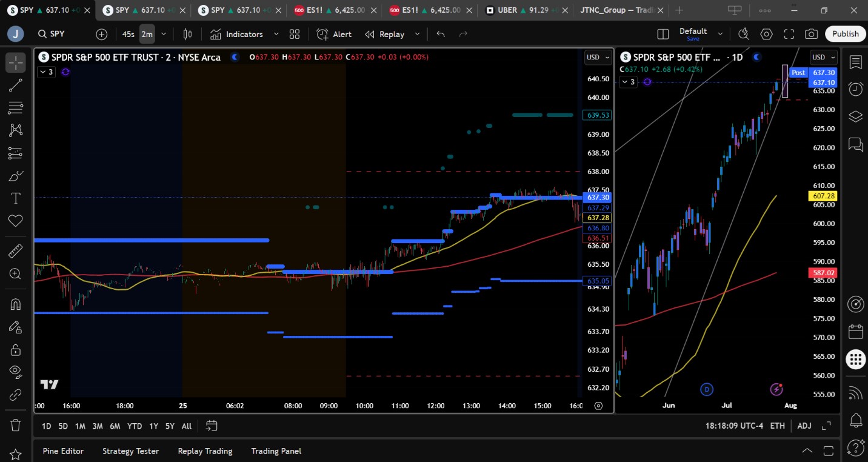Screen dimensions: 868x462
Task: Open chart settings hexagon in top toolbar
Action: (x=766, y=34)
